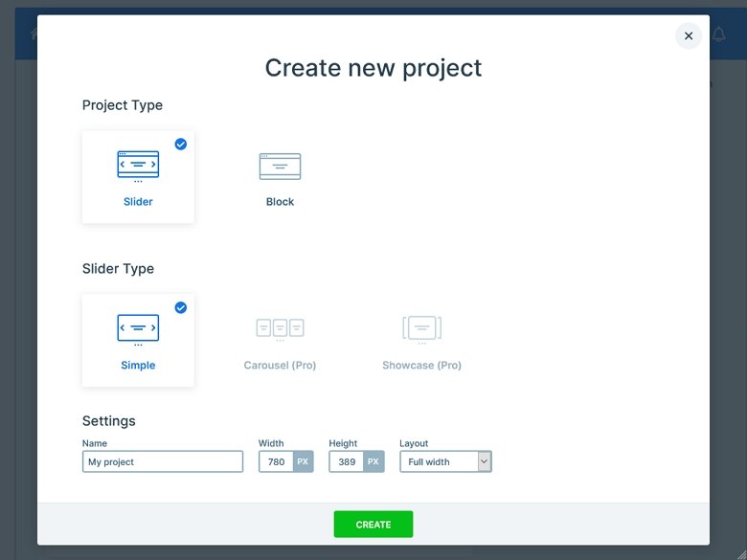Click the blue checkmark on Simple card

(x=181, y=307)
